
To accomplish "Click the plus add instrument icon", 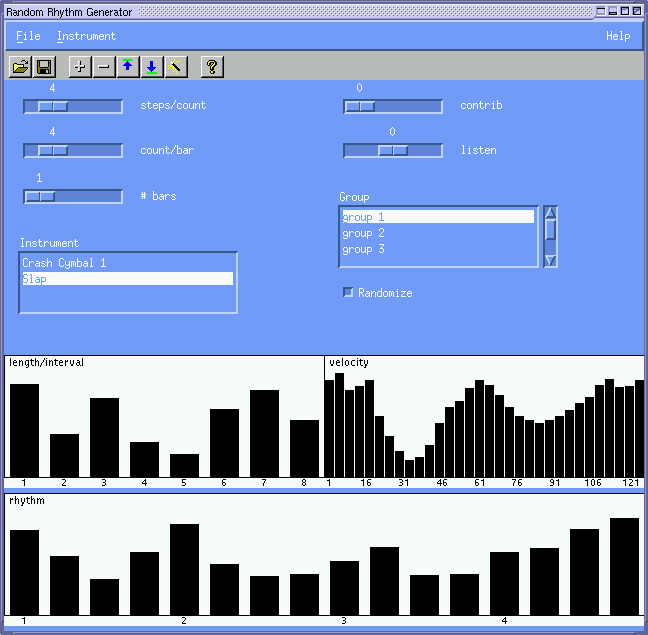I will click(x=80, y=67).
